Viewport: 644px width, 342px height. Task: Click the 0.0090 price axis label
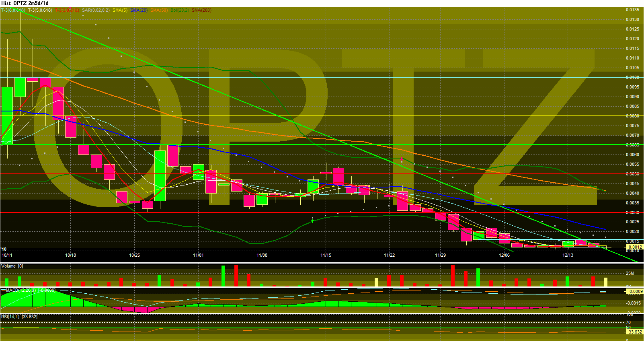point(632,97)
